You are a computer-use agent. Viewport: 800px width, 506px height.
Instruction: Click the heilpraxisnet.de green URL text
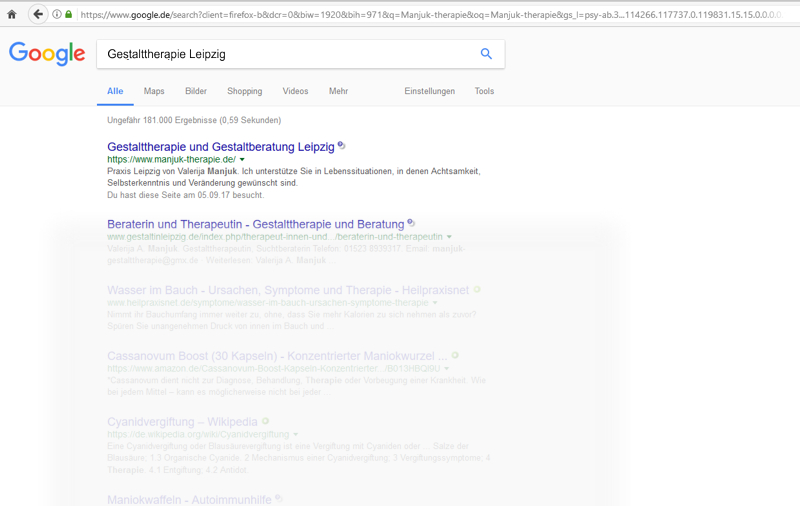(x=268, y=302)
